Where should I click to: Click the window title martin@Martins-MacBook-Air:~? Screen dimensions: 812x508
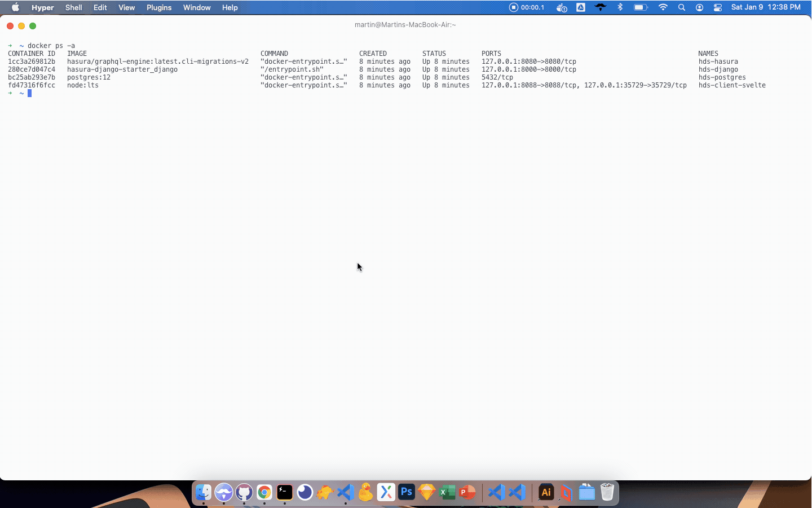click(x=405, y=25)
